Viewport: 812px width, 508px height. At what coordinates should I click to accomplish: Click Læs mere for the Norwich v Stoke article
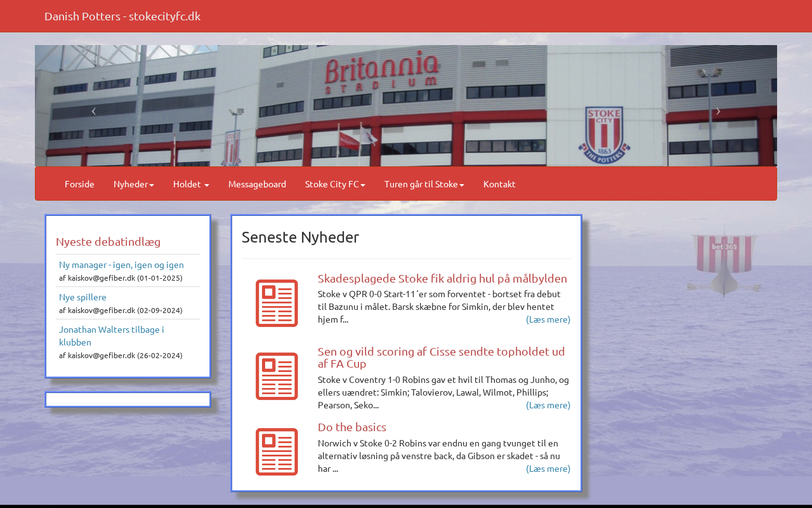click(548, 469)
